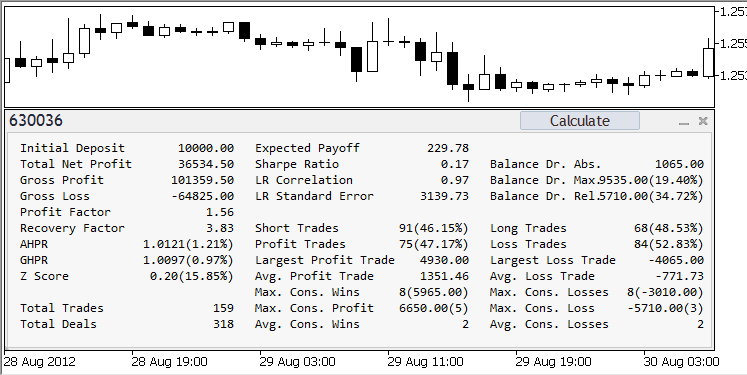
Task: Click the Recovery Factor value 3.83
Action: 220,228
